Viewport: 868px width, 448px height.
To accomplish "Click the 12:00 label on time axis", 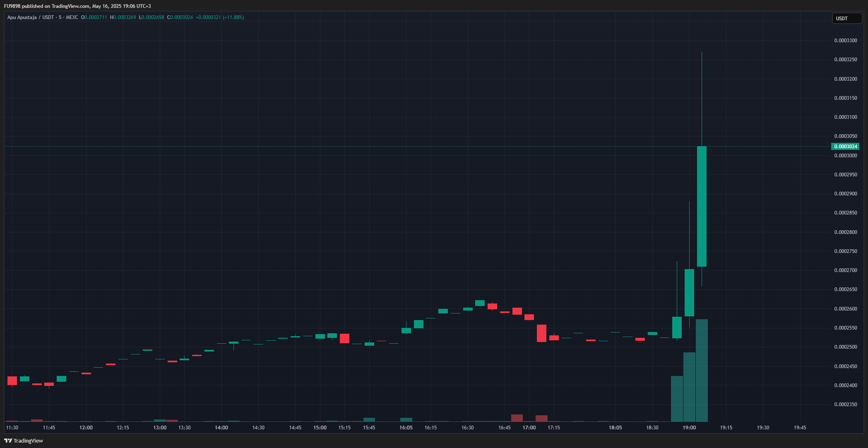I will coord(86,428).
